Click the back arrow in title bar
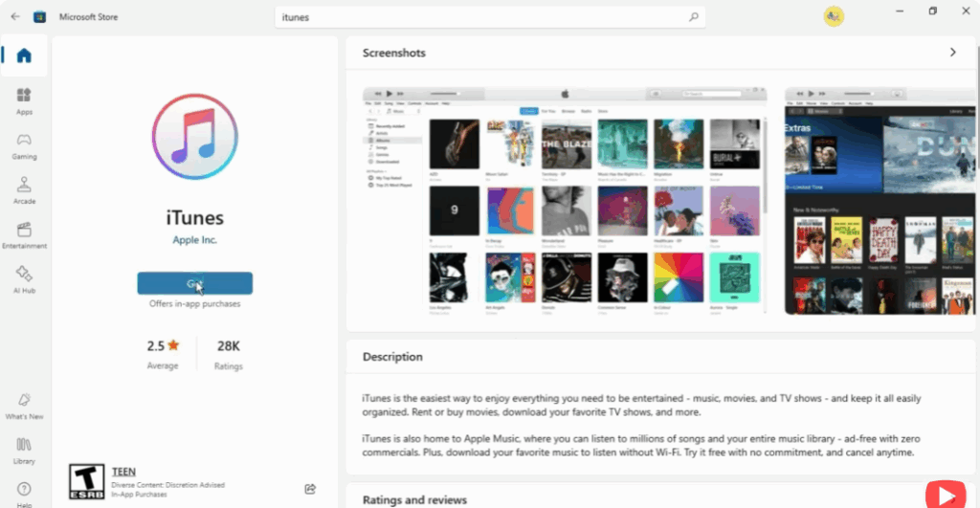 point(15,16)
